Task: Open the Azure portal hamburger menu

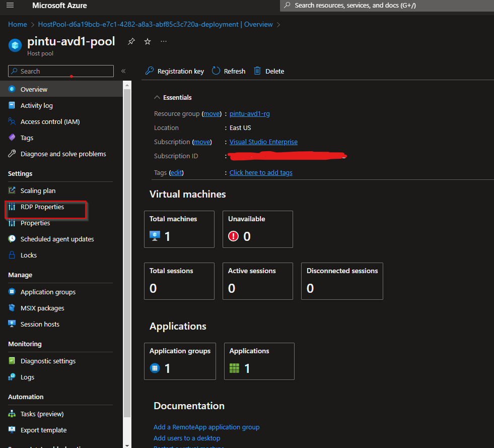Action: point(10,5)
